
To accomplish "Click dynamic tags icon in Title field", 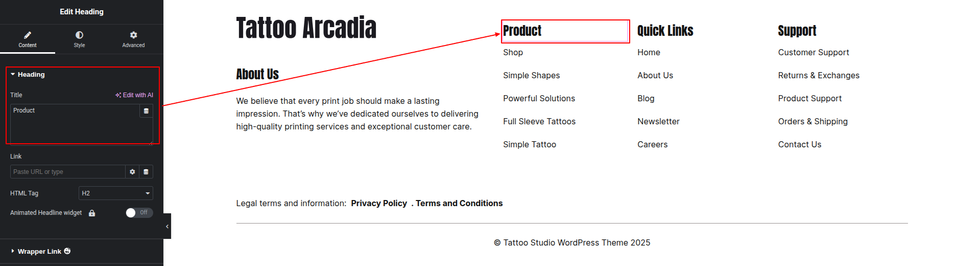I will [146, 111].
